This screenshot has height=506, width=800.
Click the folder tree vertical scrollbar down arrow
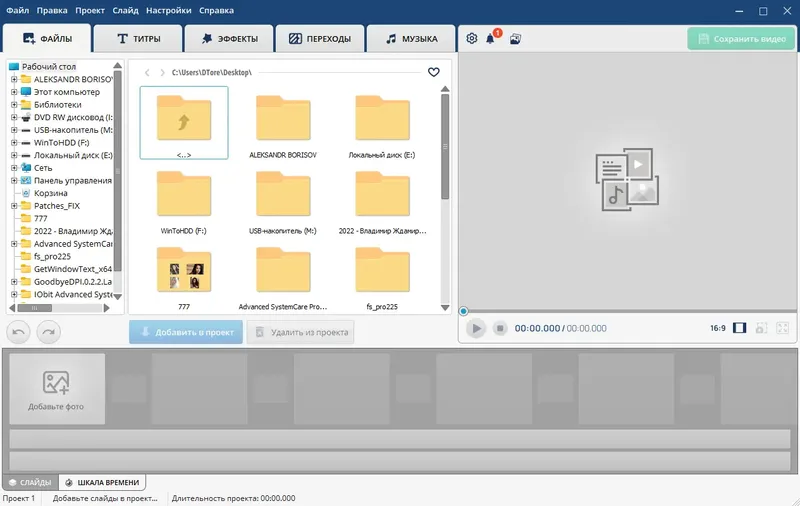coord(117,296)
